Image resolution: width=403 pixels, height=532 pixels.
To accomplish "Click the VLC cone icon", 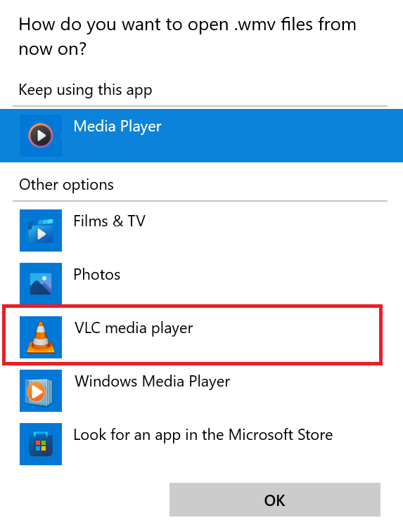I will tap(41, 337).
